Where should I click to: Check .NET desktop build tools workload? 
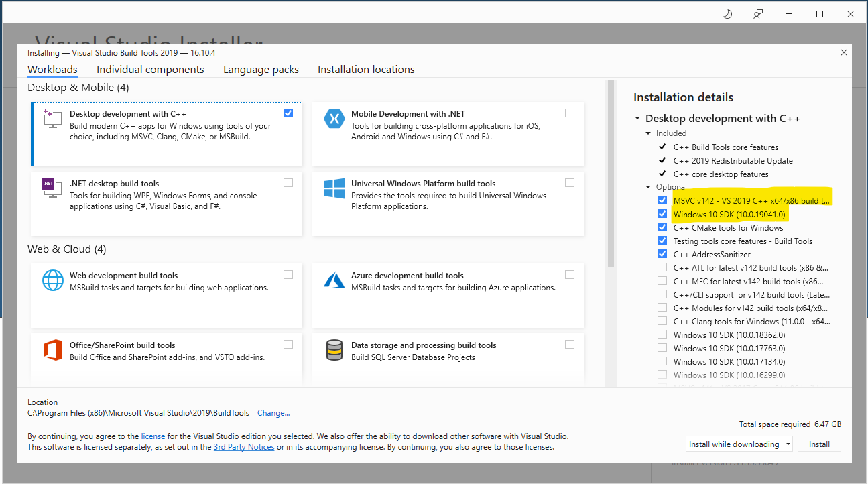(x=288, y=183)
